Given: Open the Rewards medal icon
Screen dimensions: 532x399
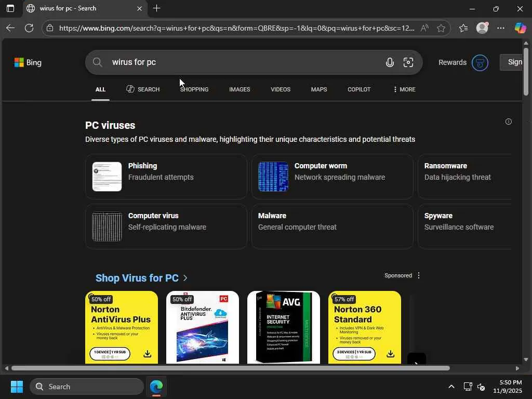Looking at the screenshot, I should tap(480, 63).
